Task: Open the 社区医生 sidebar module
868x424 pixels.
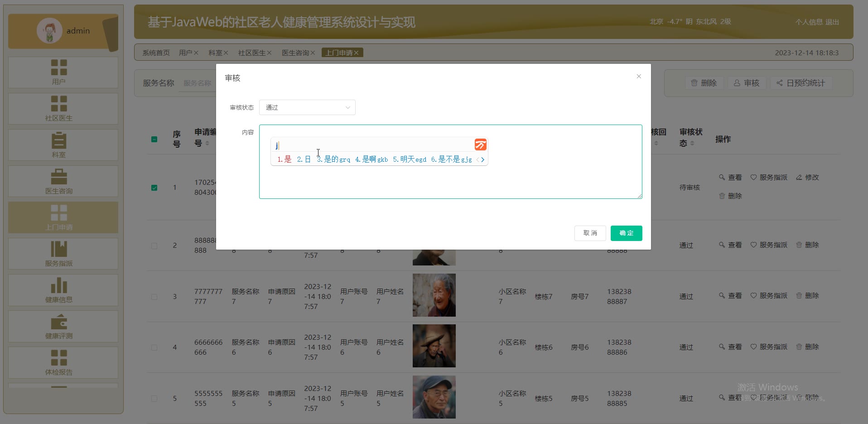Action: tap(63, 109)
